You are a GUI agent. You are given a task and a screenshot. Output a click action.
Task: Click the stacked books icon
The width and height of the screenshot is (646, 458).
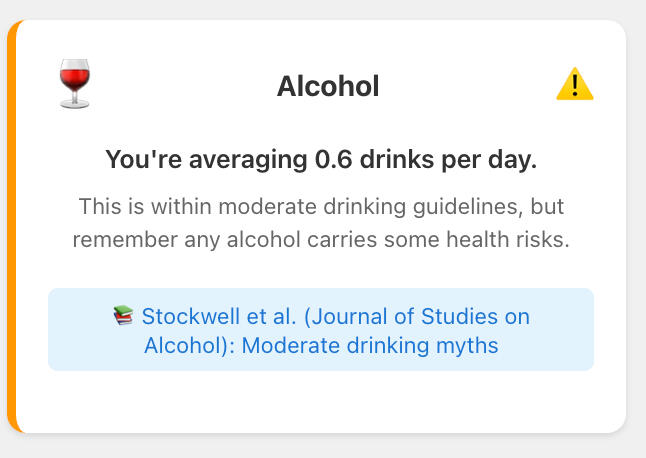tap(123, 316)
